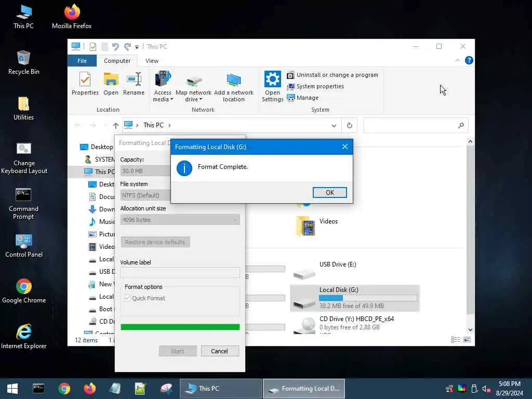
Task: Click the Redo icon in the quick access toolbar
Action: [x=127, y=46]
